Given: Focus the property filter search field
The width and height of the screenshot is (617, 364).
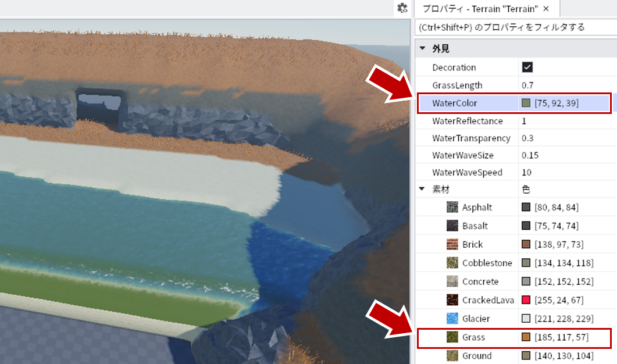Looking at the screenshot, I should (516, 27).
